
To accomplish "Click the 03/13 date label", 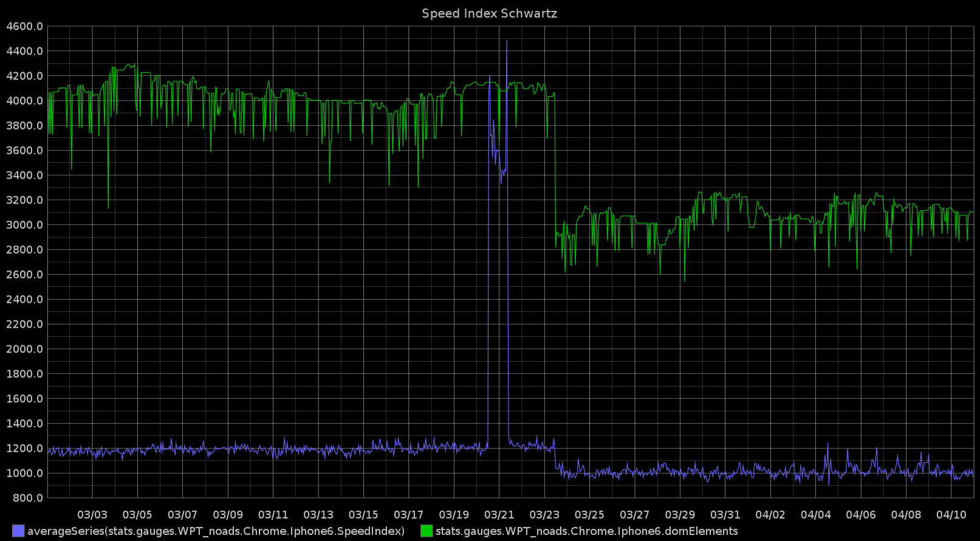I will (318, 515).
